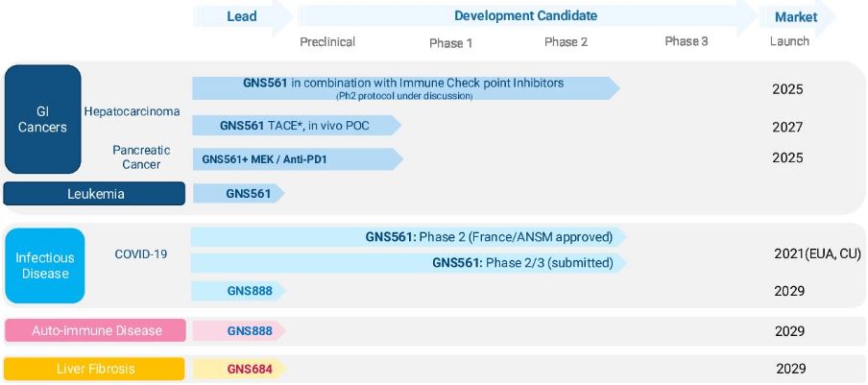This screenshot has width=868, height=385.
Task: Select GNS561 Phase 2 France/ANSM approved bar
Action: (408, 237)
